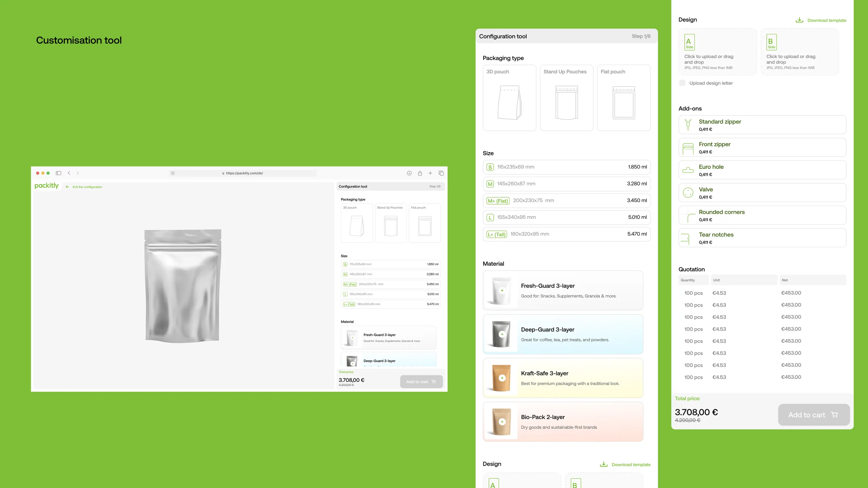
Task: Play the Fresh-Guard 3-layer preview in large panel
Action: click(x=502, y=291)
